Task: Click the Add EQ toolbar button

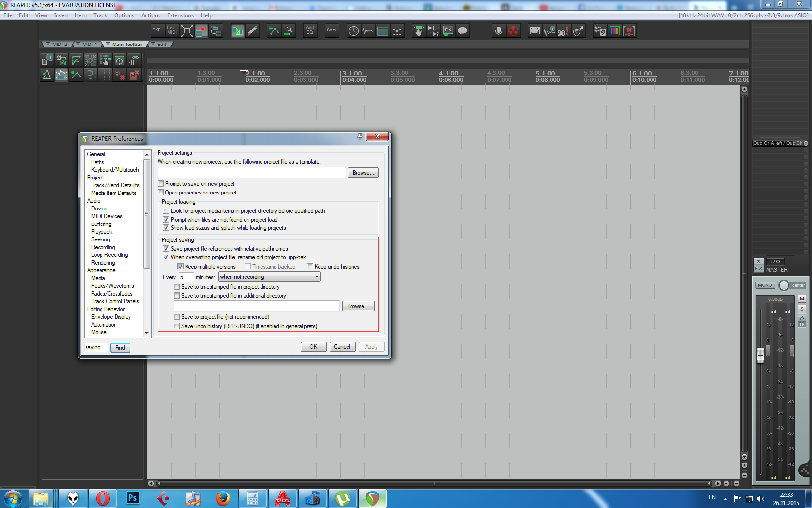Action: point(310,30)
